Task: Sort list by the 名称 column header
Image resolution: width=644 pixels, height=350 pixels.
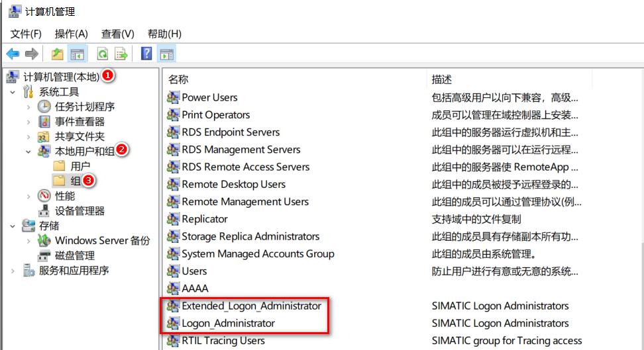Action: tap(179, 79)
